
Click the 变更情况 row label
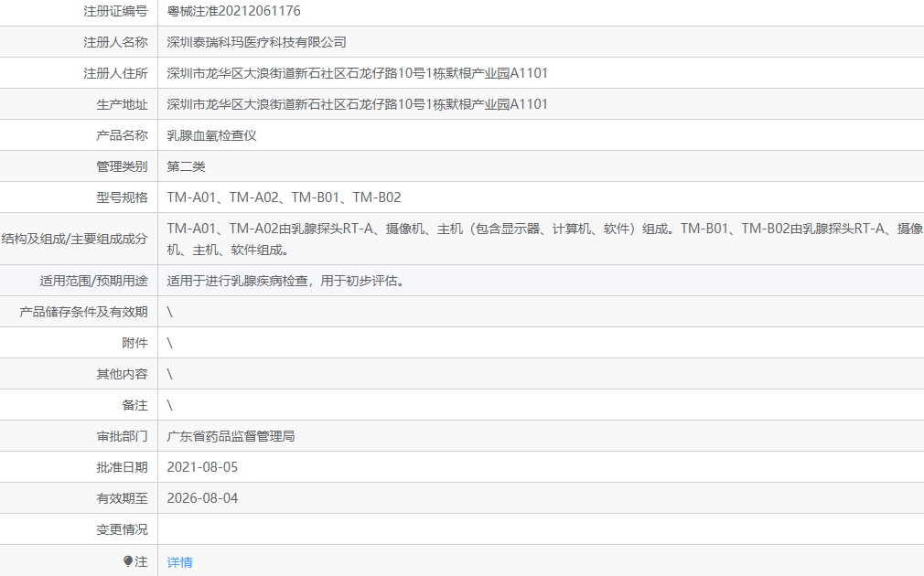coord(122,530)
